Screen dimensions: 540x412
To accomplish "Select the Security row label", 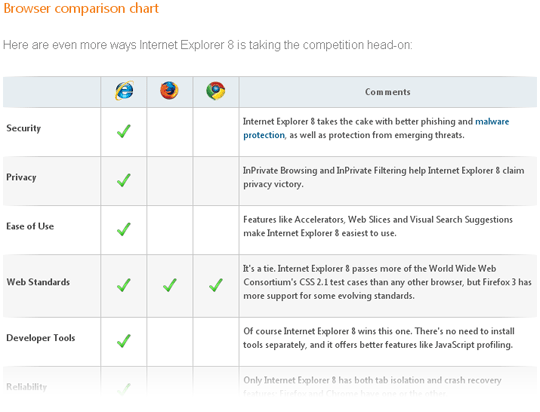I will tap(24, 128).
